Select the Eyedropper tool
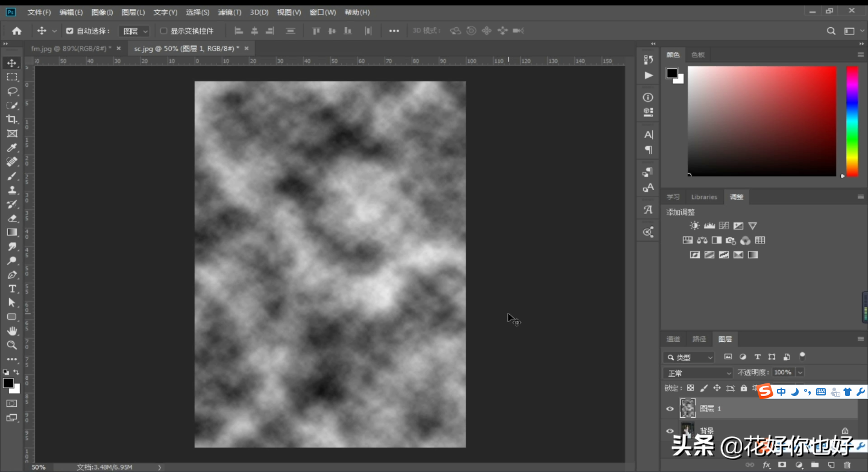 tap(12, 148)
